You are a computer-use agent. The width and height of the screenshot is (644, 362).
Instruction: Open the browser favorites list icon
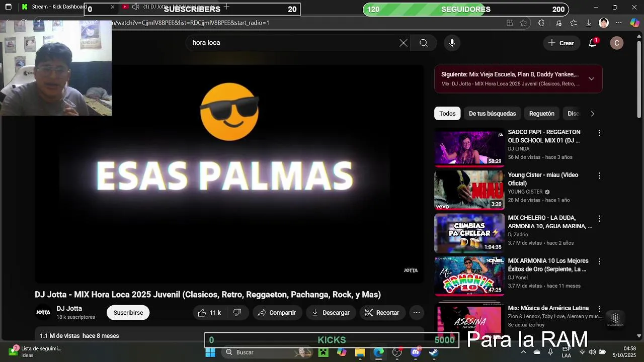pyautogui.click(x=574, y=23)
